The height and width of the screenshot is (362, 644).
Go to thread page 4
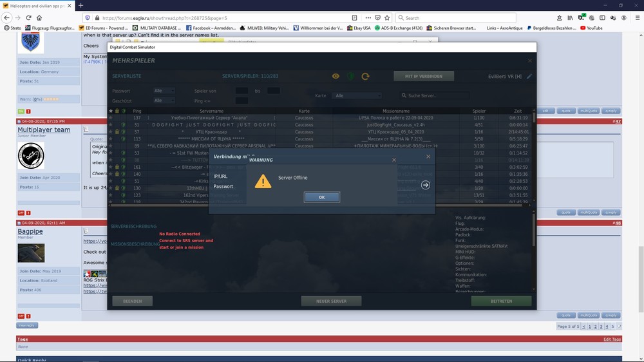[x=607, y=327]
